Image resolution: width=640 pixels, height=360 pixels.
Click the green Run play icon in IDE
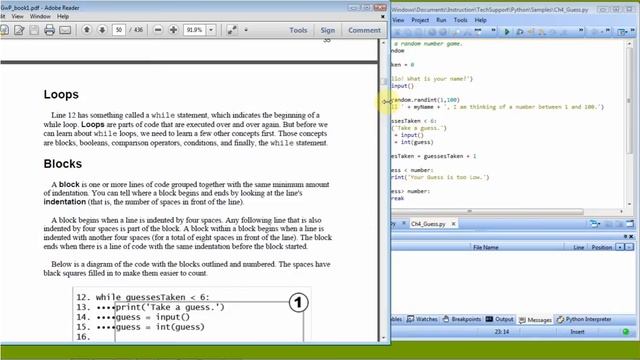coord(507,31)
